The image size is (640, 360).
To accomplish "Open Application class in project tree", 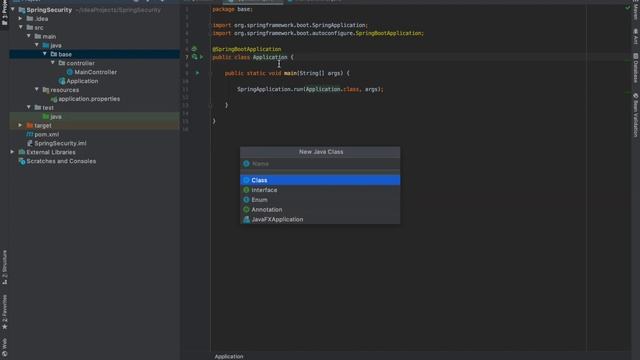I will pos(82,81).
